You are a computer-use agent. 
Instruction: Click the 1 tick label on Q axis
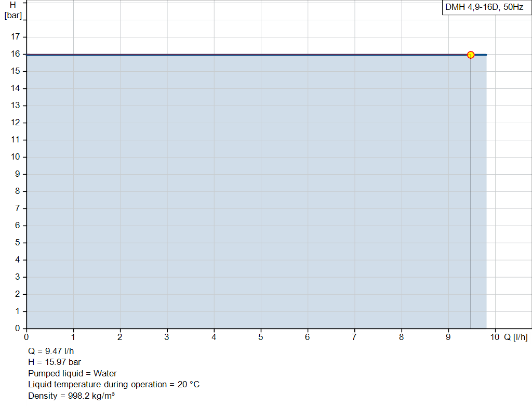73,337
